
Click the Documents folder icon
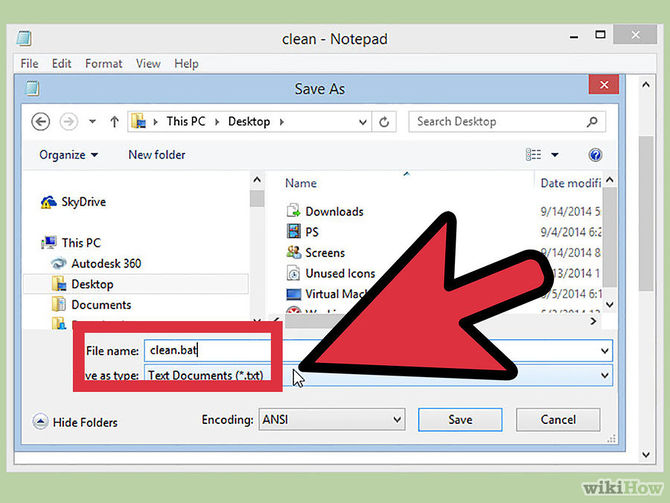(x=59, y=304)
